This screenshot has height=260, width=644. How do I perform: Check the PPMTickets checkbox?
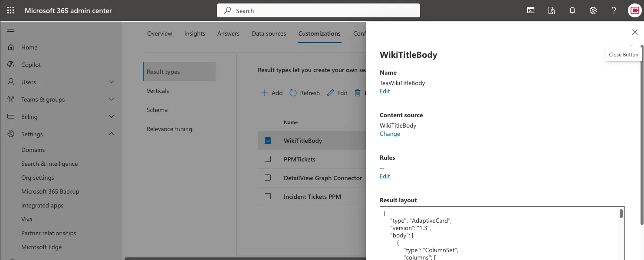click(x=267, y=159)
